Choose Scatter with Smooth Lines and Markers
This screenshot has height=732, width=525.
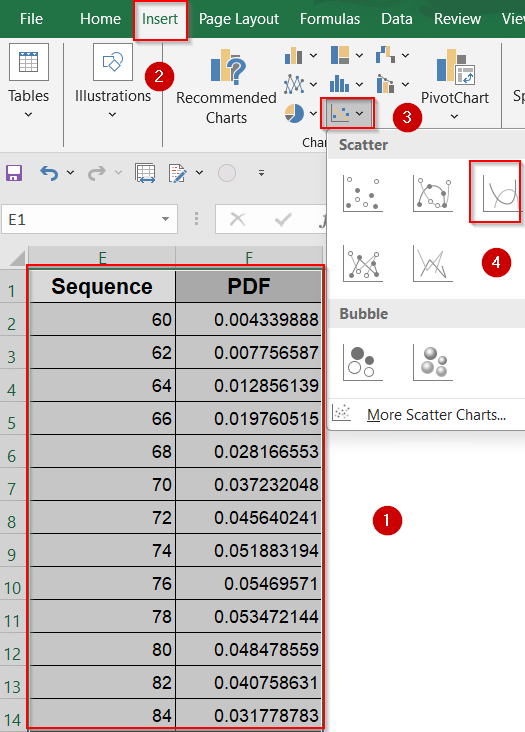click(x=433, y=193)
